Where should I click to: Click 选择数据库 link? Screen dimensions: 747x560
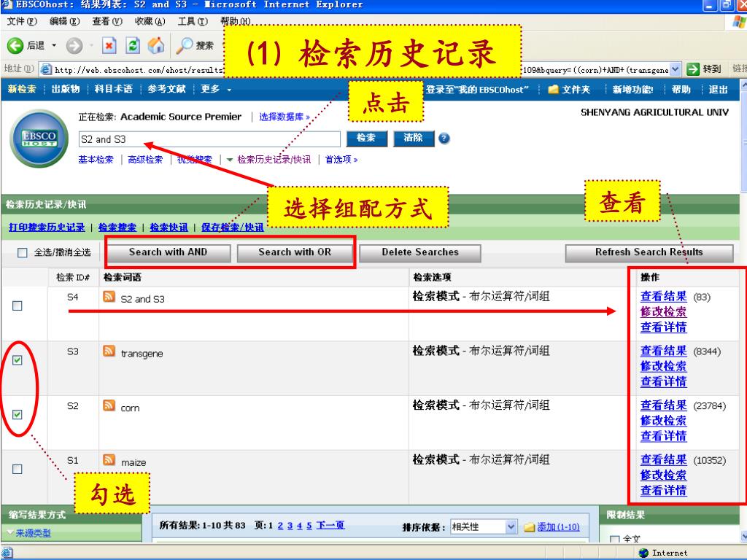[x=285, y=117]
